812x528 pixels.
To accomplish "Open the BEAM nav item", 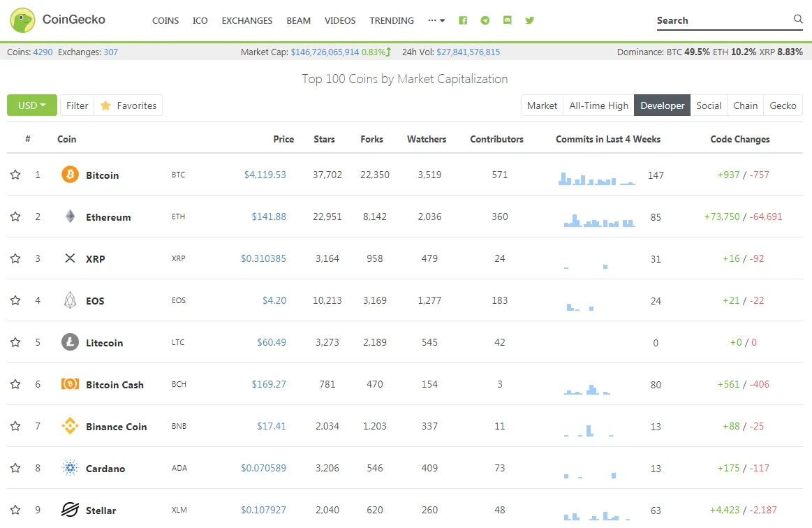I will point(299,21).
